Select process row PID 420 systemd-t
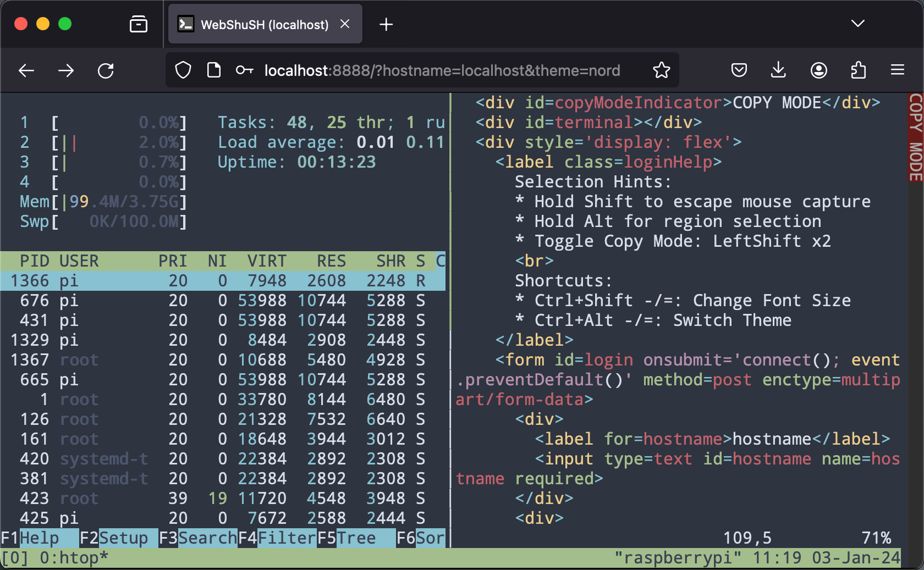Viewport: 924px width, 570px height. 223,459
